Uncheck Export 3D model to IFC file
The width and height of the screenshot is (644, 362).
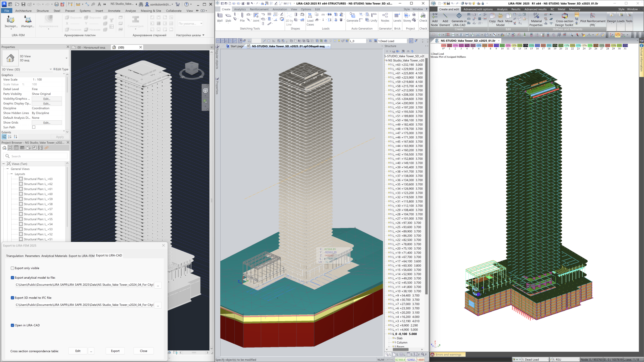coord(13,298)
